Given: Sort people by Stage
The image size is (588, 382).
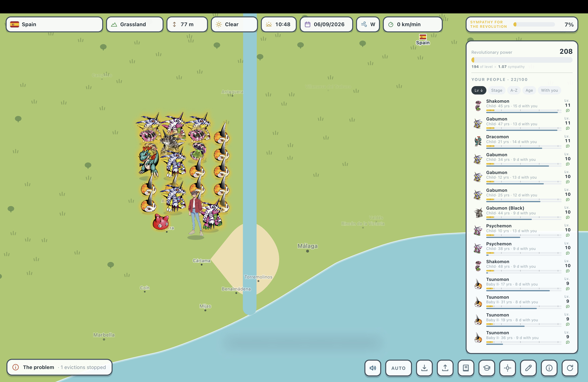Looking at the screenshot, I should pyautogui.click(x=497, y=90).
